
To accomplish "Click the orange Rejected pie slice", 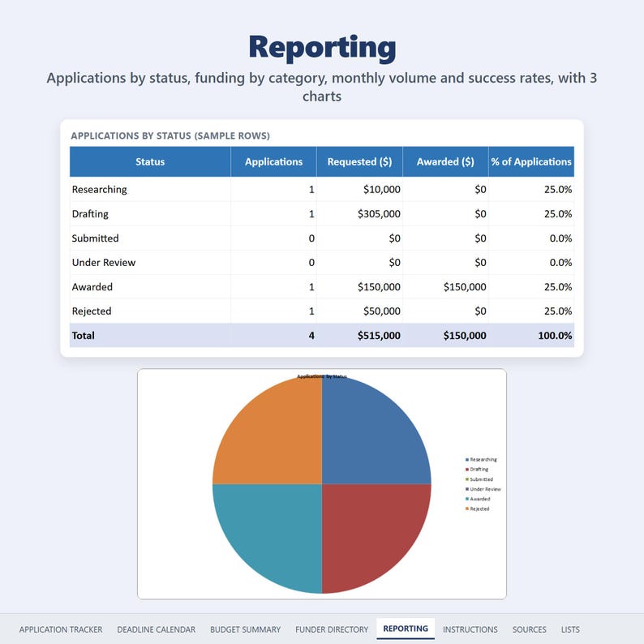I will point(275,440).
